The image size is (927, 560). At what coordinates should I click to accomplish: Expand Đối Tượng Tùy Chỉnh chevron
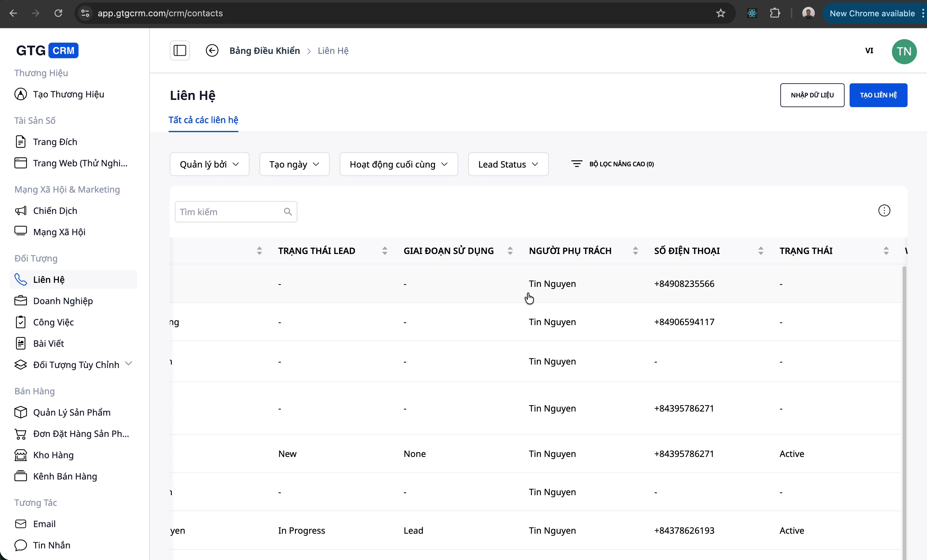pos(129,364)
